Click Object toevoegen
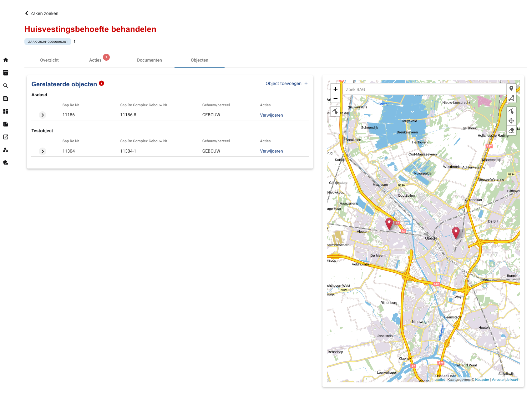 coord(287,83)
